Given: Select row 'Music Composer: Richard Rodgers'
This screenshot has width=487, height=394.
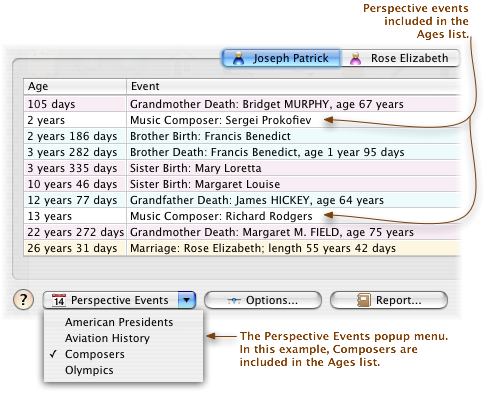Looking at the screenshot, I should [x=242, y=216].
